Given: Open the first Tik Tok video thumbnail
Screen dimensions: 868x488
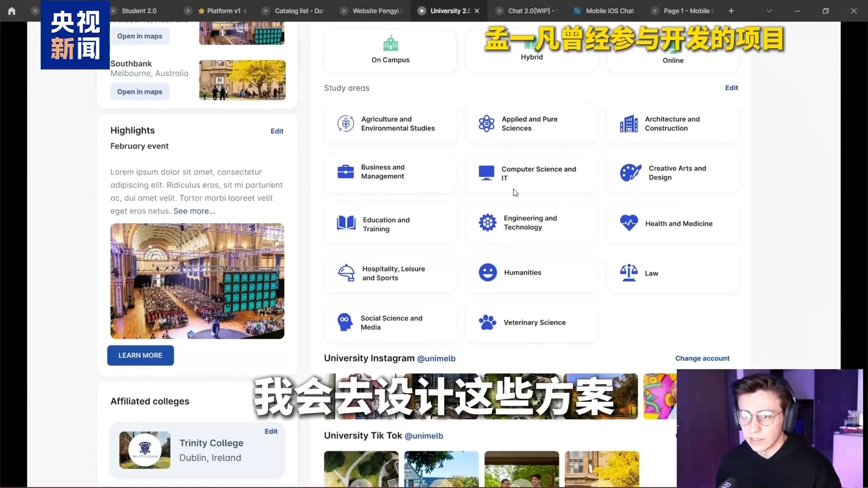Looking at the screenshot, I should tap(361, 469).
